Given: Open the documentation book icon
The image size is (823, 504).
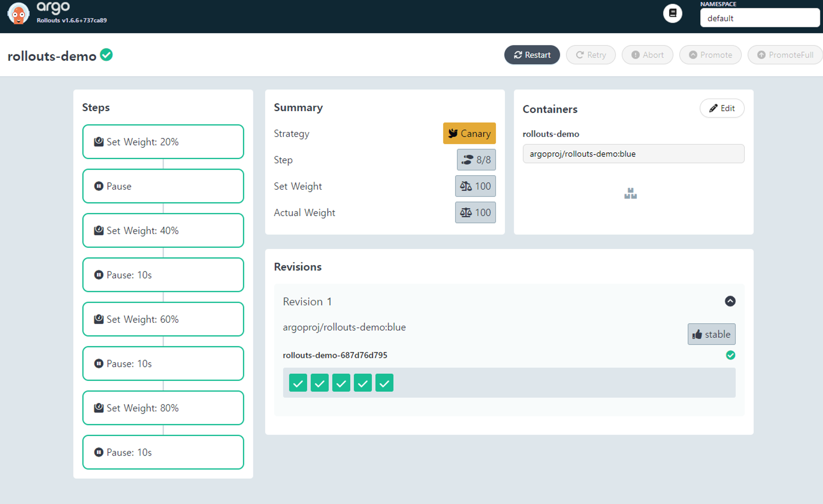Looking at the screenshot, I should [x=672, y=14].
